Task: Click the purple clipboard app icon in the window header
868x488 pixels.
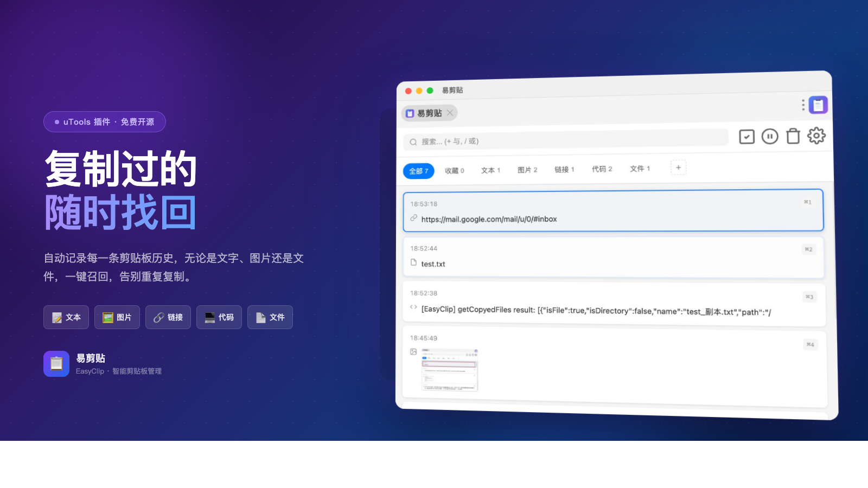Action: (x=818, y=105)
